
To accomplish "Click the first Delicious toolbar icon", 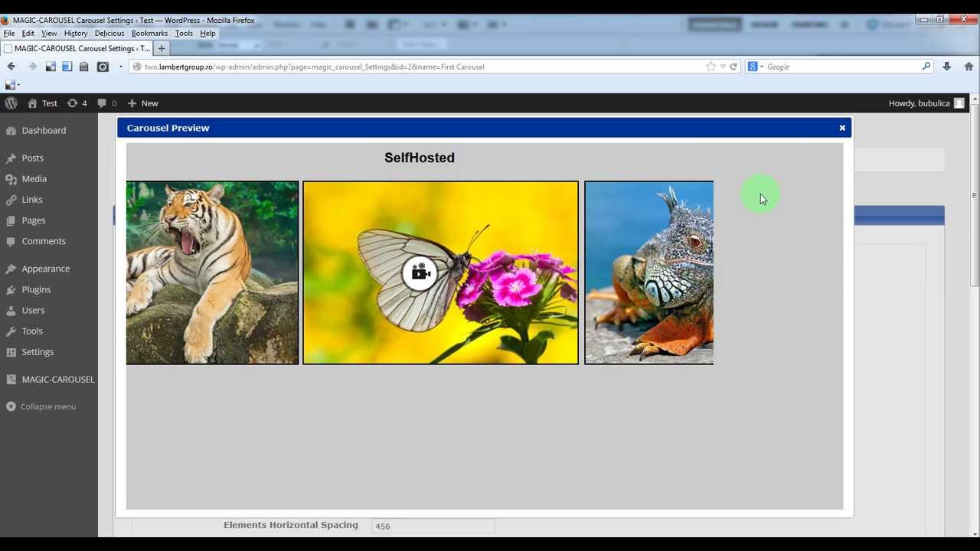I will (51, 67).
